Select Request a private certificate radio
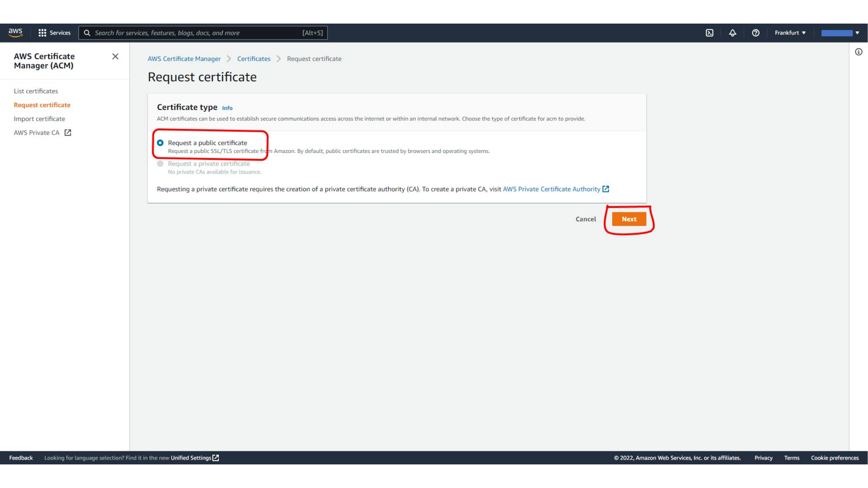The image size is (868, 488). coord(160,163)
